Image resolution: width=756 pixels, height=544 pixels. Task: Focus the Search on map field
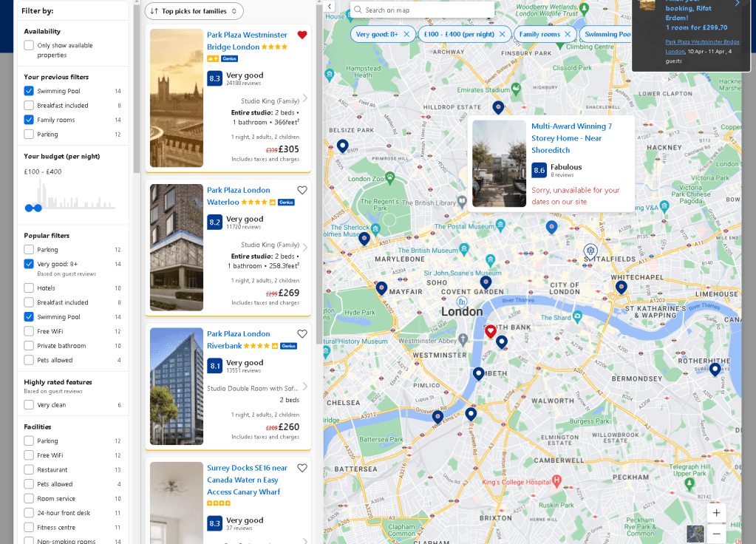pyautogui.click(x=422, y=10)
